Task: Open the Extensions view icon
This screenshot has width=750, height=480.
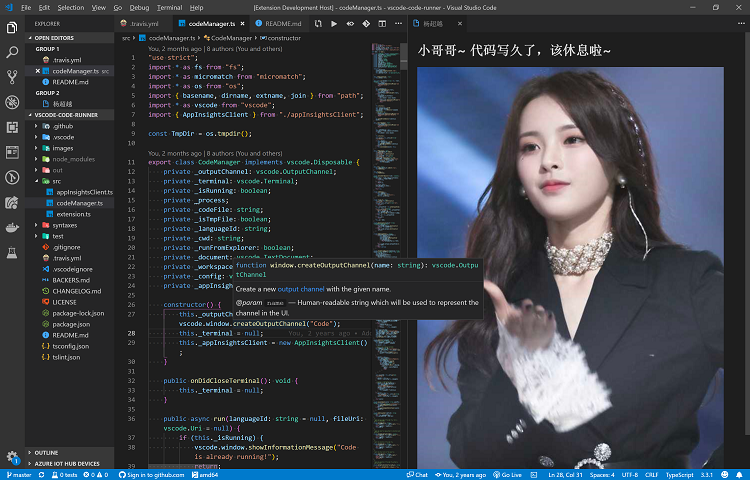Action: coord(12,127)
